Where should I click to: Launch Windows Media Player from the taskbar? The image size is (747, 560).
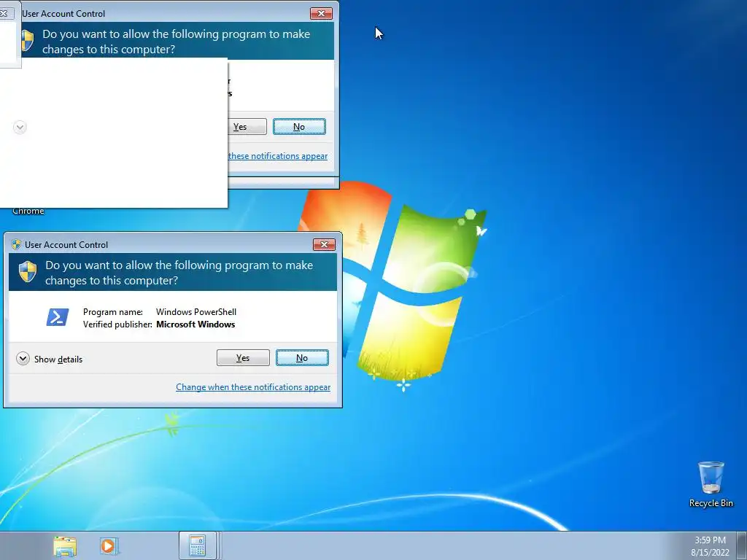click(x=109, y=546)
